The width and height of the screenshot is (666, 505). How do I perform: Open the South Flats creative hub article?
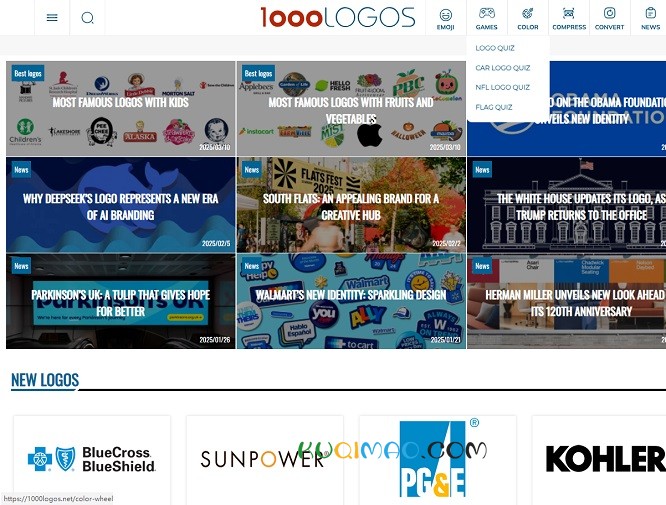point(351,205)
